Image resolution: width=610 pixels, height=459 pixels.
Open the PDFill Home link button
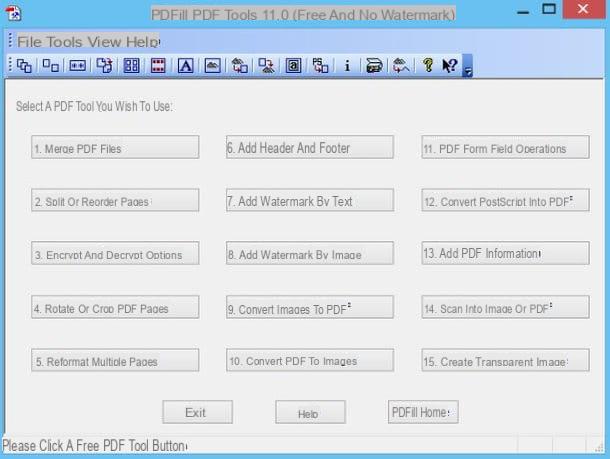[423, 412]
